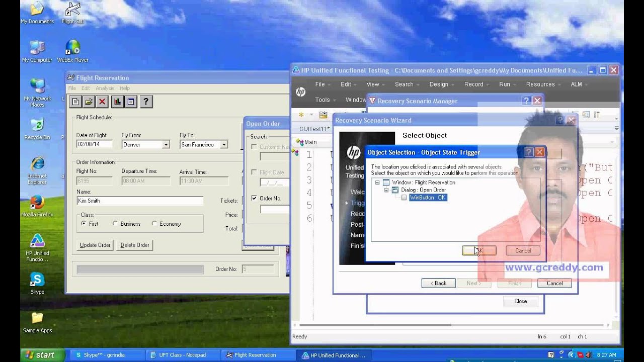This screenshot has height=362, width=644.
Task: Open HP Unified Functional Testing desktop shortcut
Action: point(37,248)
